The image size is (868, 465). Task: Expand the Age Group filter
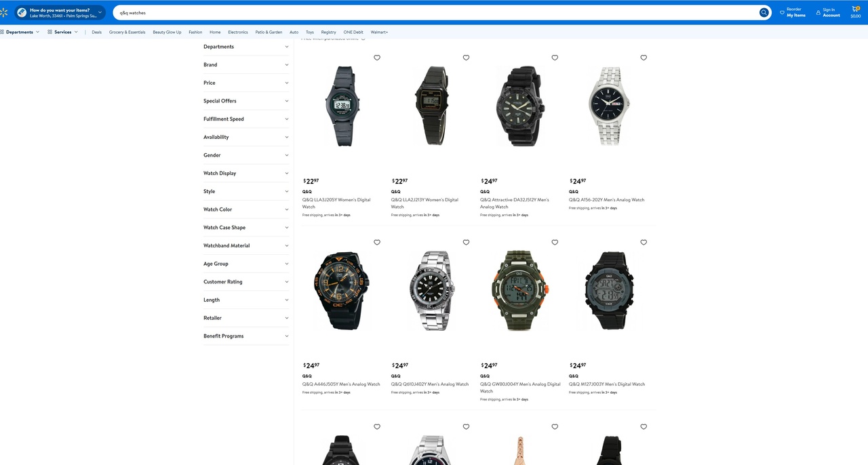tap(246, 264)
